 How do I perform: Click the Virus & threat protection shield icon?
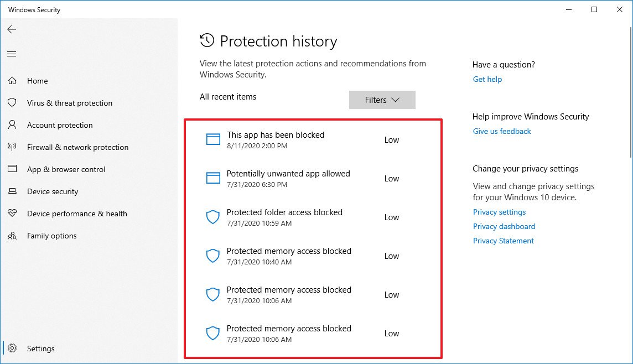point(12,103)
